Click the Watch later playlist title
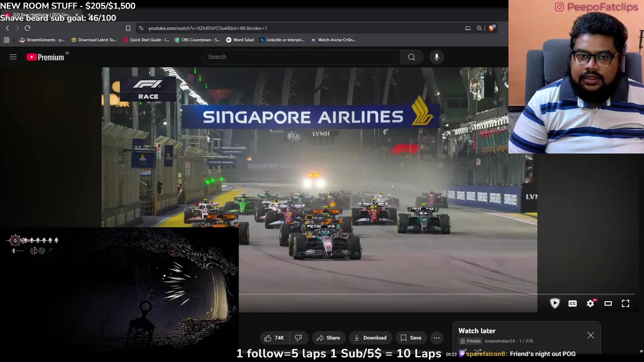 477,331
